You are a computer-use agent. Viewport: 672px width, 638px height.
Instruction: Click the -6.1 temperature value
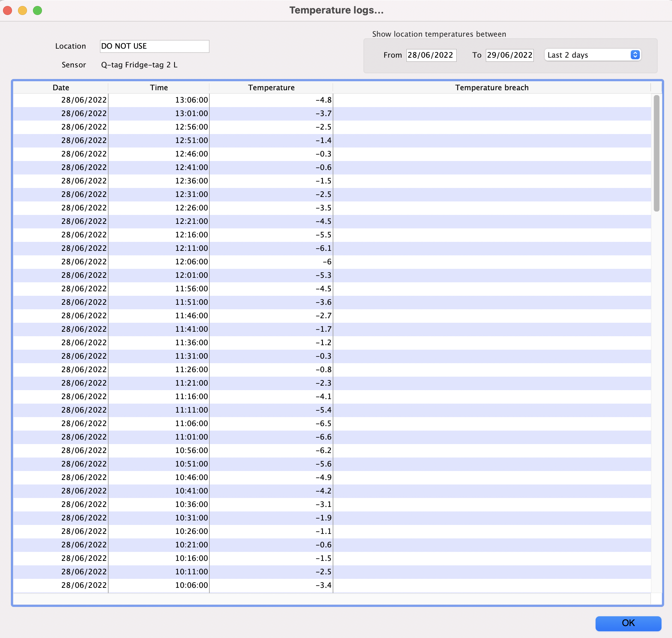323,248
